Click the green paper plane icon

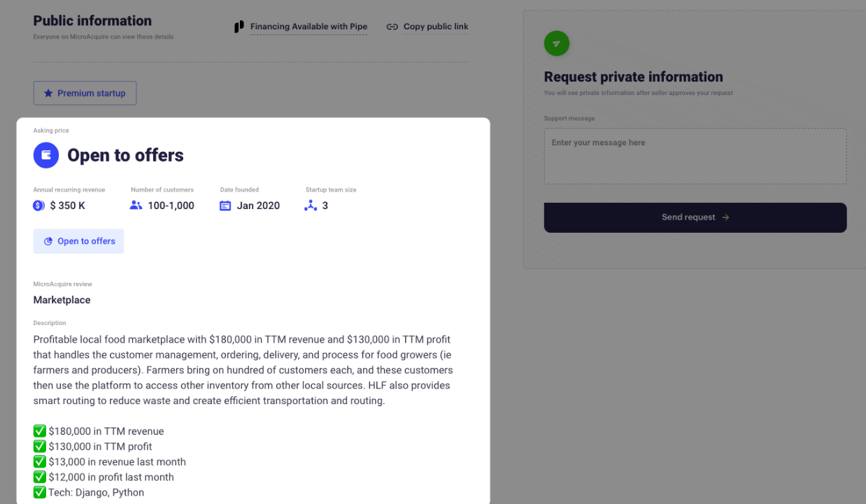[557, 43]
